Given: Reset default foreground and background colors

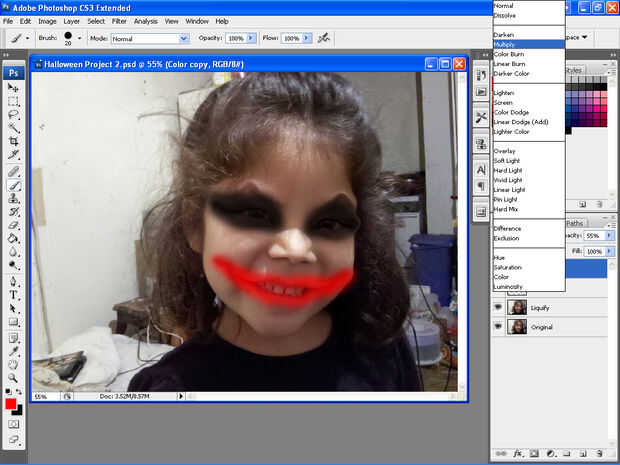Looking at the screenshot, I should (8, 391).
